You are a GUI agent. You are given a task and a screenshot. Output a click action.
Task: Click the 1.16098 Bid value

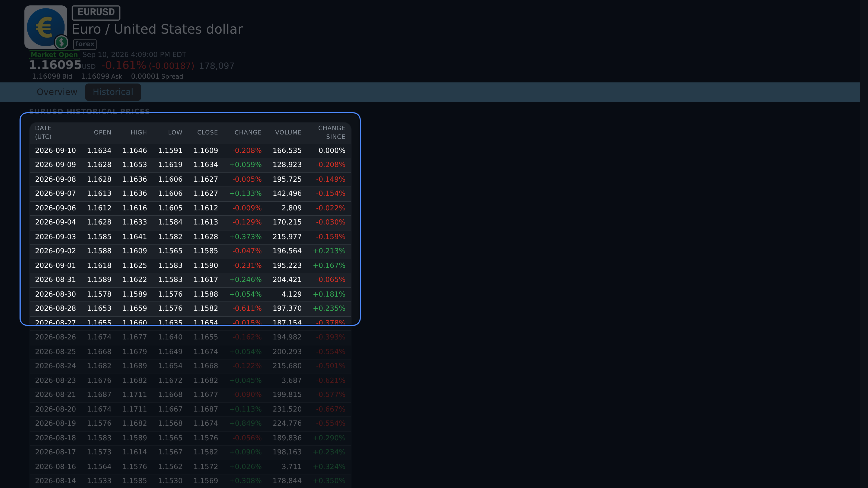[52, 76]
